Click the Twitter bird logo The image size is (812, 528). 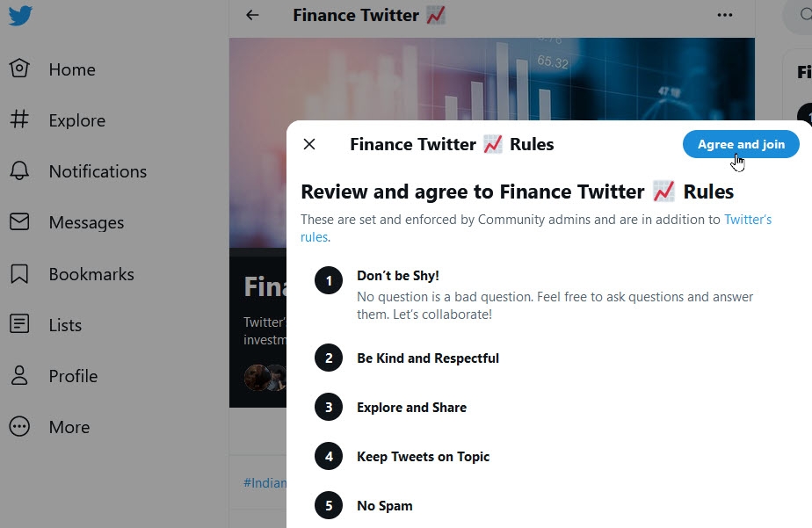click(19, 15)
